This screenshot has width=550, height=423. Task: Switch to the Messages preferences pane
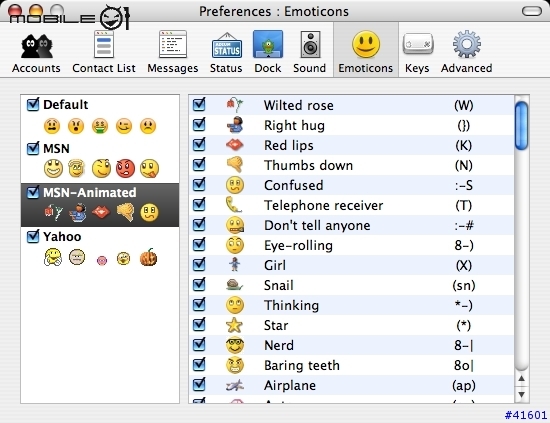click(x=173, y=53)
